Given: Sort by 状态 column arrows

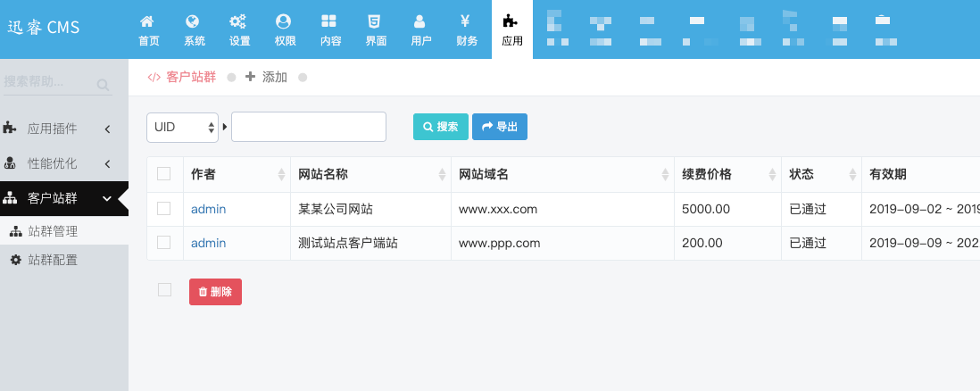Looking at the screenshot, I should tap(852, 175).
